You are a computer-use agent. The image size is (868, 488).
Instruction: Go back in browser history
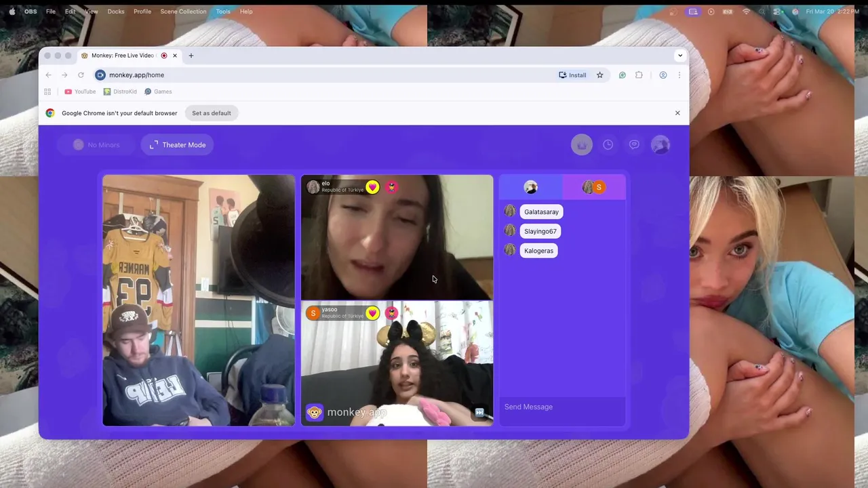[x=48, y=75]
